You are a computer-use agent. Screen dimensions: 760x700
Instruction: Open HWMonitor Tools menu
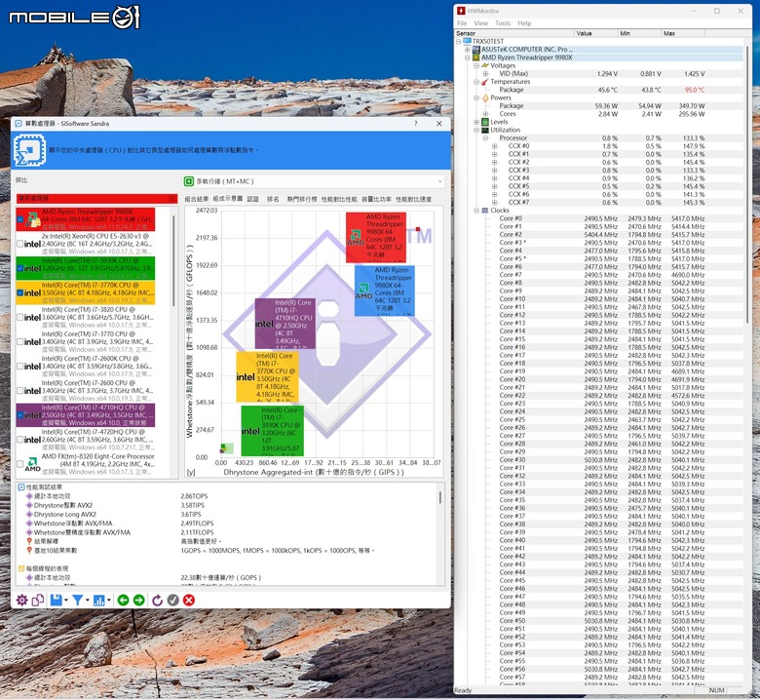click(x=503, y=23)
